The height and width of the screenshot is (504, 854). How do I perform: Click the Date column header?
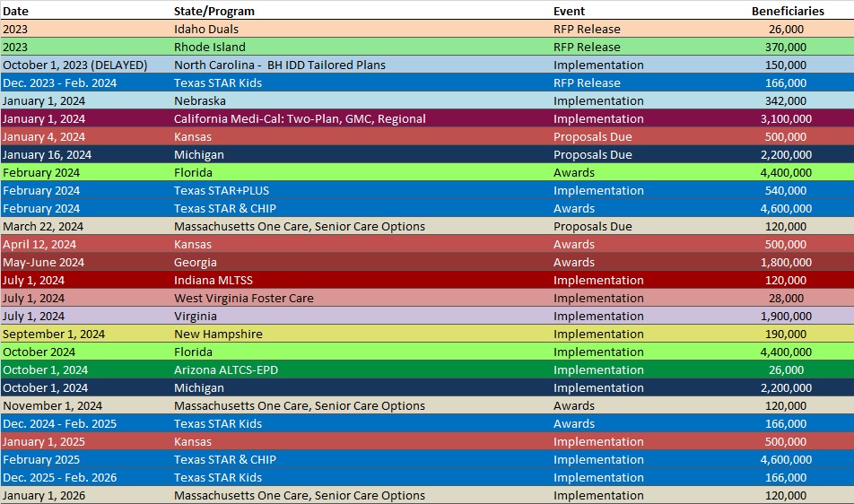point(15,11)
